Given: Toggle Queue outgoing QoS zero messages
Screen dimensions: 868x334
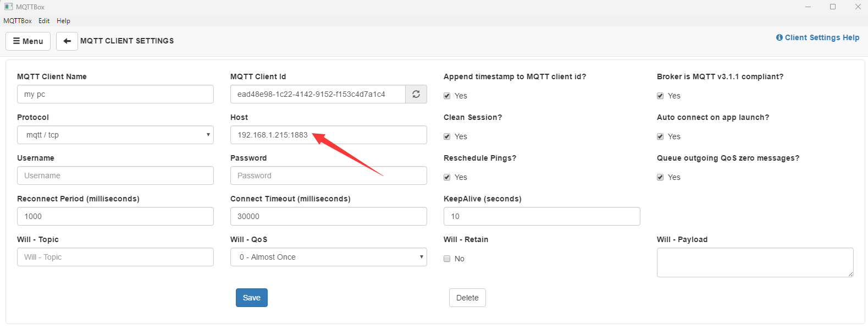Looking at the screenshot, I should [660, 177].
